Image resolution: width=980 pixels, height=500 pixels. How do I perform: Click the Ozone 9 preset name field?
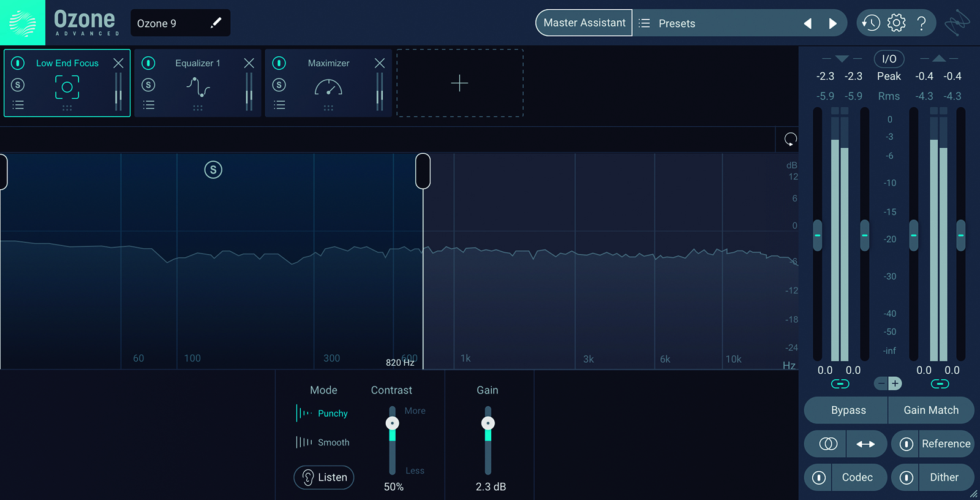pyautogui.click(x=180, y=23)
